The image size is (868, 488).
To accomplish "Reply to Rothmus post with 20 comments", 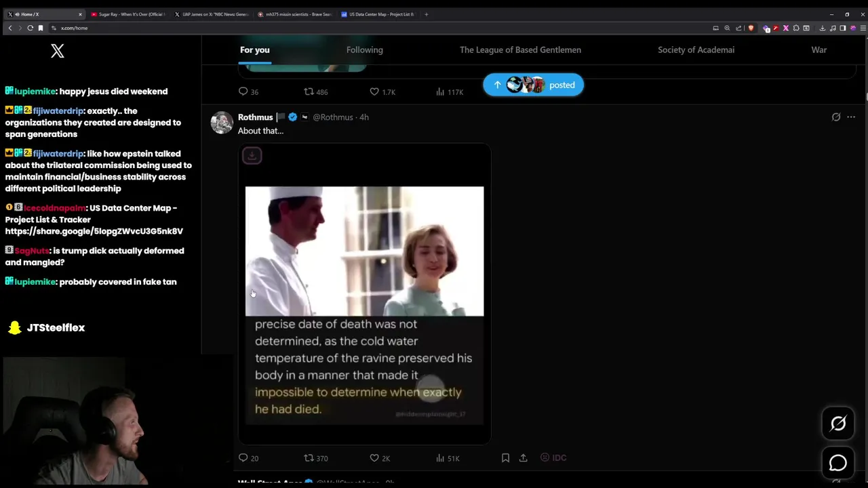I will click(x=248, y=458).
